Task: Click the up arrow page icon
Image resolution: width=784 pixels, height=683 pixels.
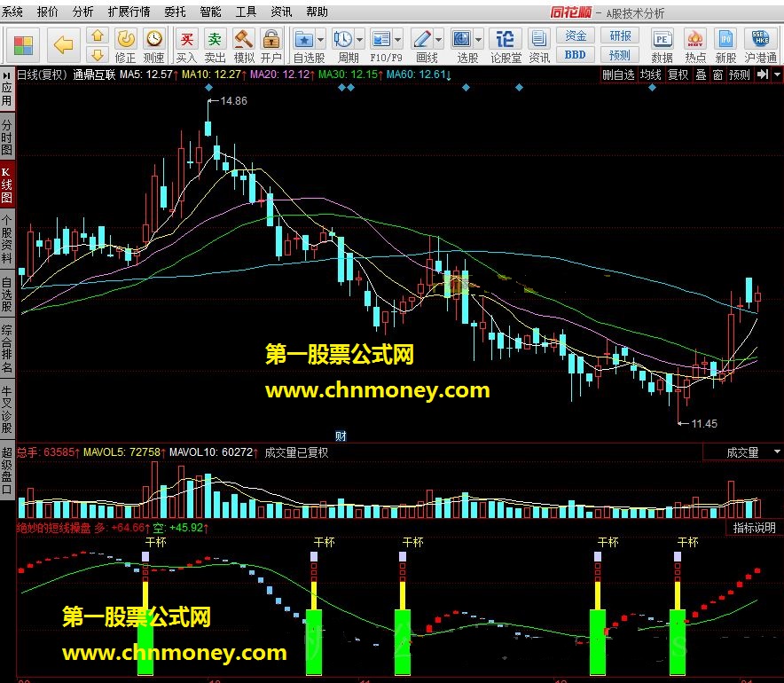Action: [x=98, y=35]
